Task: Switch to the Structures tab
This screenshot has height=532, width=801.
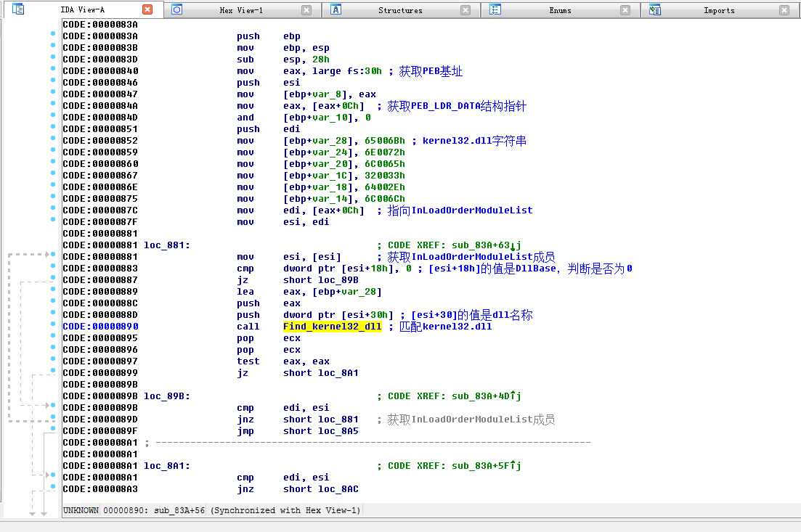Action: 400,10
